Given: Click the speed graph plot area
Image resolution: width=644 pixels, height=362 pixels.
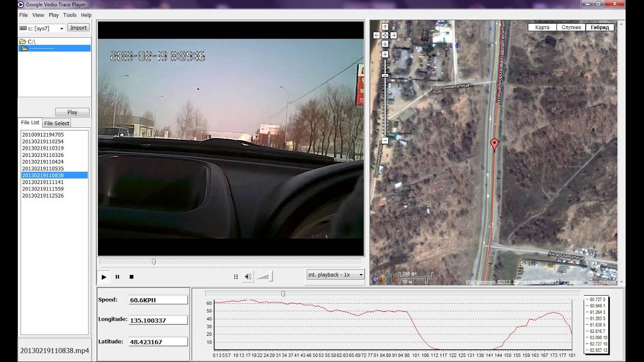Looking at the screenshot, I should [393, 324].
